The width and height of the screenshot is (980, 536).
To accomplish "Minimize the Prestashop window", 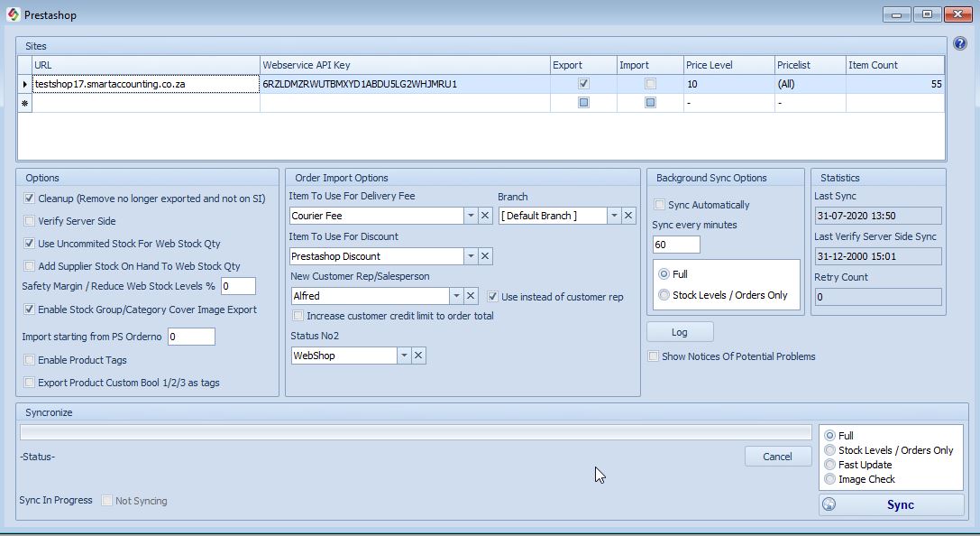I will click(x=896, y=14).
